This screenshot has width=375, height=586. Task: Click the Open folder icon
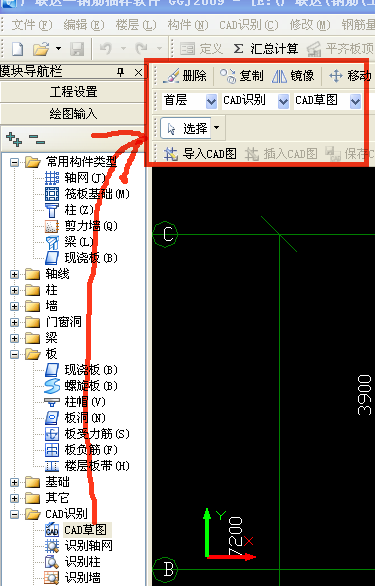(41, 49)
